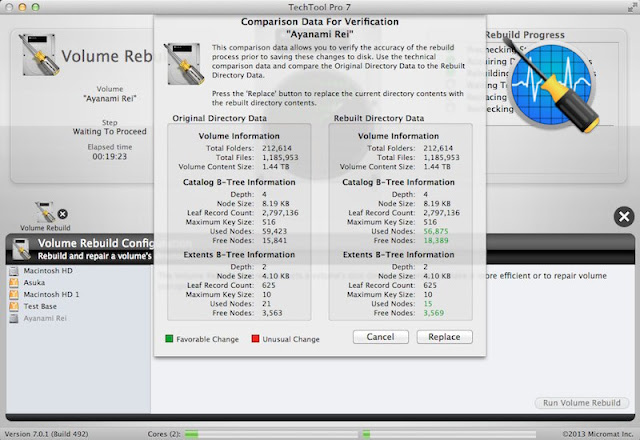
Task: Click the Rebuild Progress heading
Action: point(524,35)
